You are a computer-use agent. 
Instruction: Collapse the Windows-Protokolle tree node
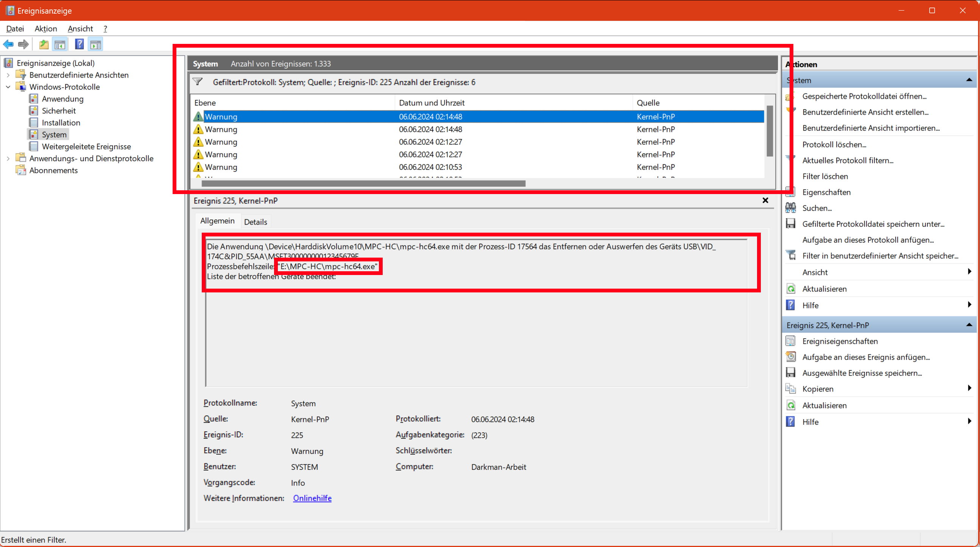[x=8, y=87]
